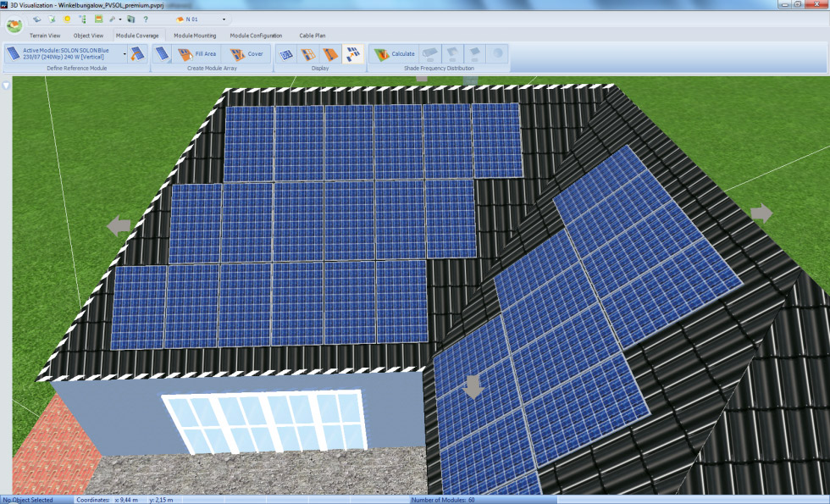Viewport: 830px width, 504px height.
Task: Click the yellow sun icon in top toolbar
Action: tap(67, 19)
